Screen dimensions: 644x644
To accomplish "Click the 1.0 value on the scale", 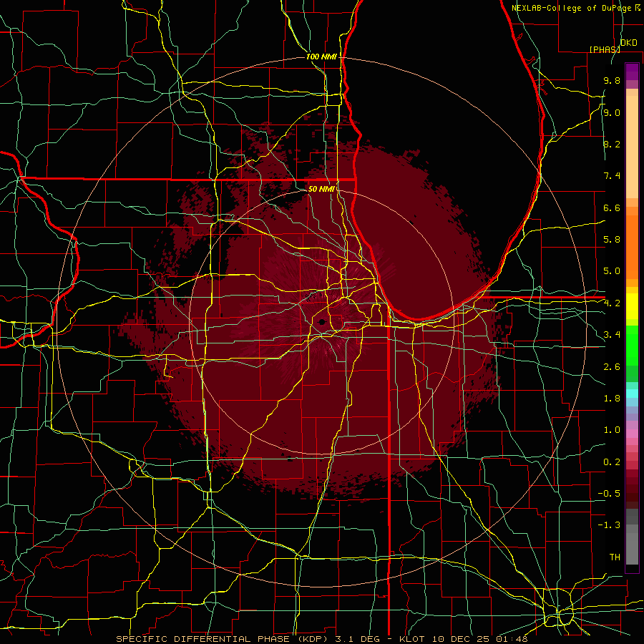I will click(x=612, y=430).
